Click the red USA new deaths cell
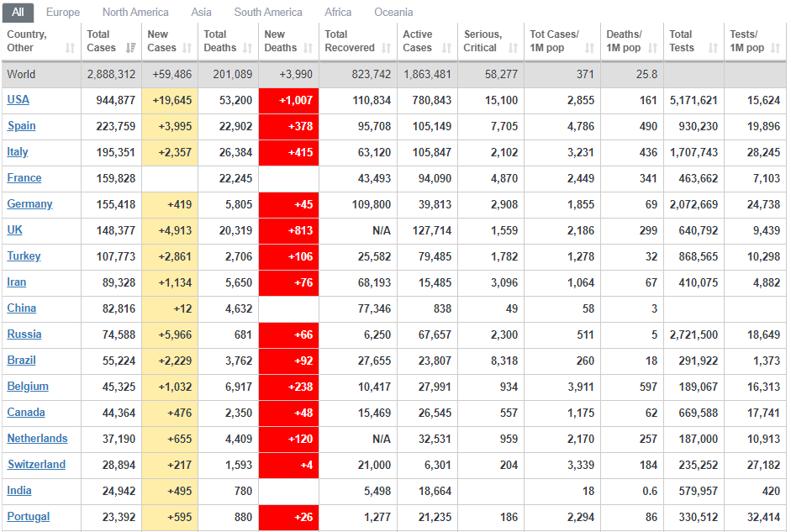Viewport: 791px width, 532px height. point(288,101)
